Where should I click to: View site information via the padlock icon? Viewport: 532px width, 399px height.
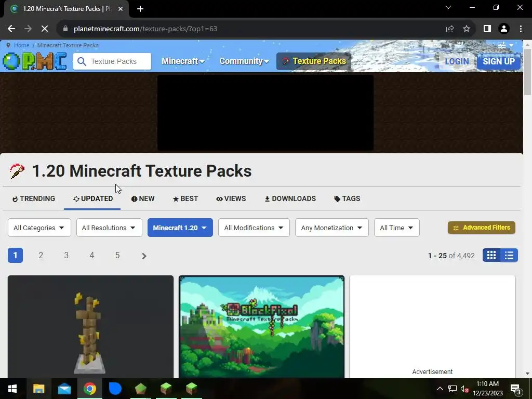(x=65, y=29)
